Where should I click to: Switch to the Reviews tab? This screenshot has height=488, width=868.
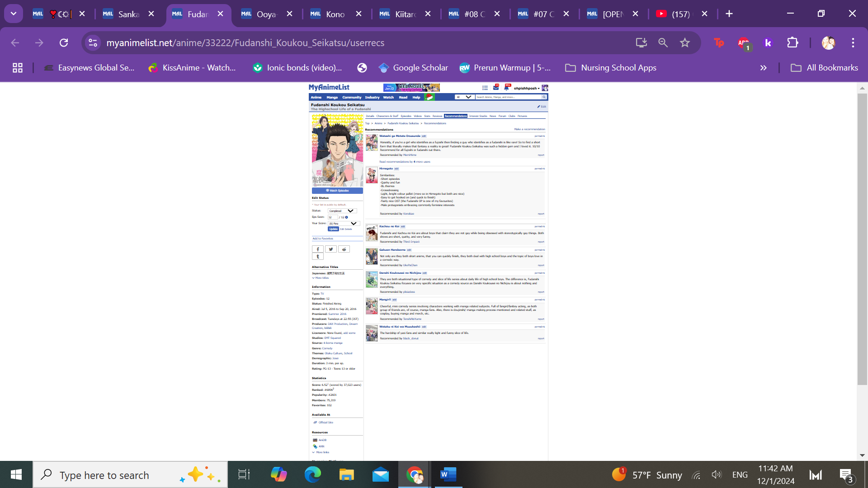[437, 116]
